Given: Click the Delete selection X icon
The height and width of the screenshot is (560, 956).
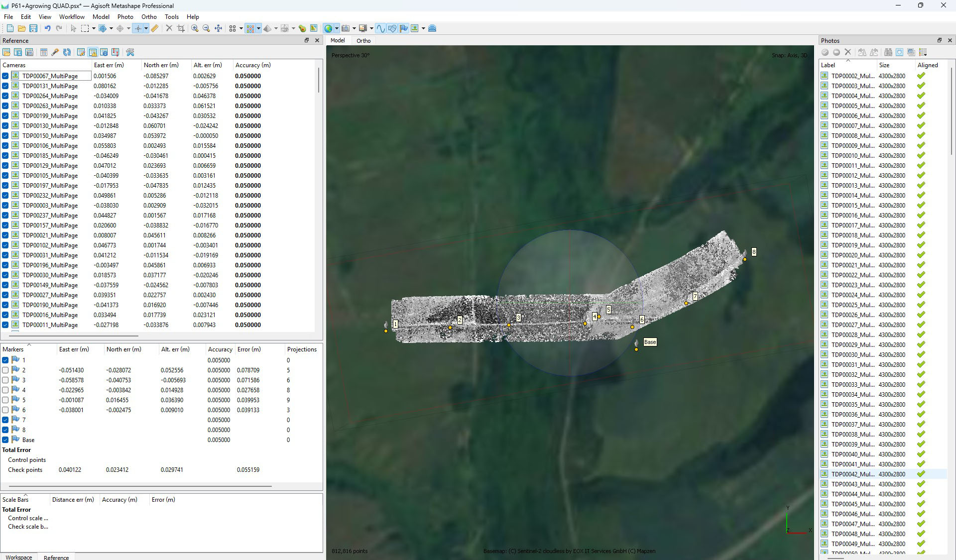Looking at the screenshot, I should pyautogui.click(x=169, y=28).
